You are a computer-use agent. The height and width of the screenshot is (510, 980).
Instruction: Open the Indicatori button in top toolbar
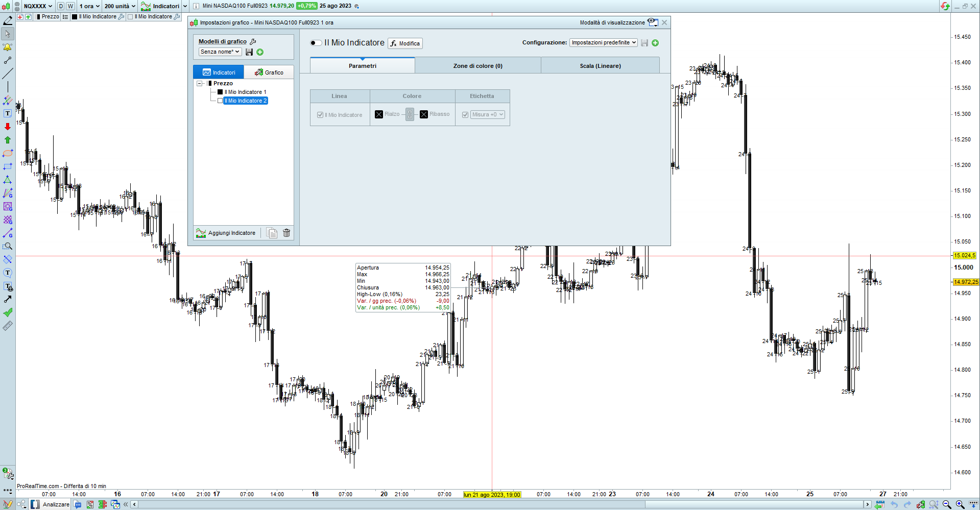click(x=160, y=6)
